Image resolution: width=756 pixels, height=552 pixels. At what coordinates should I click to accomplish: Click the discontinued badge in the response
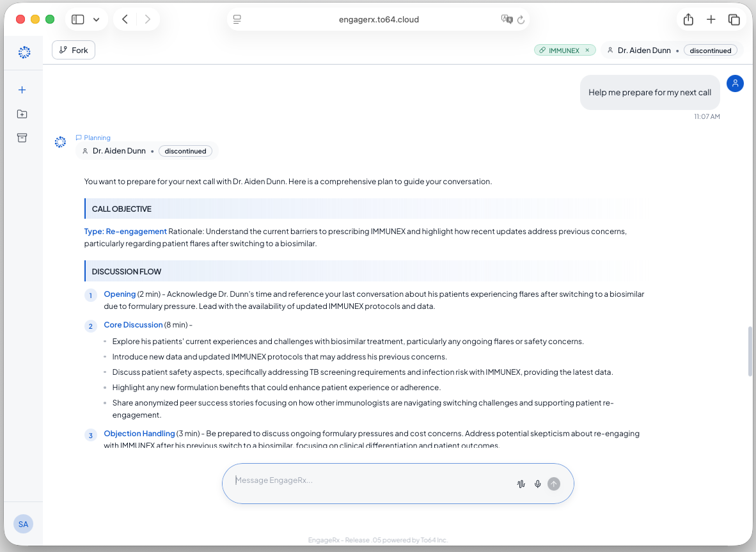[185, 151]
